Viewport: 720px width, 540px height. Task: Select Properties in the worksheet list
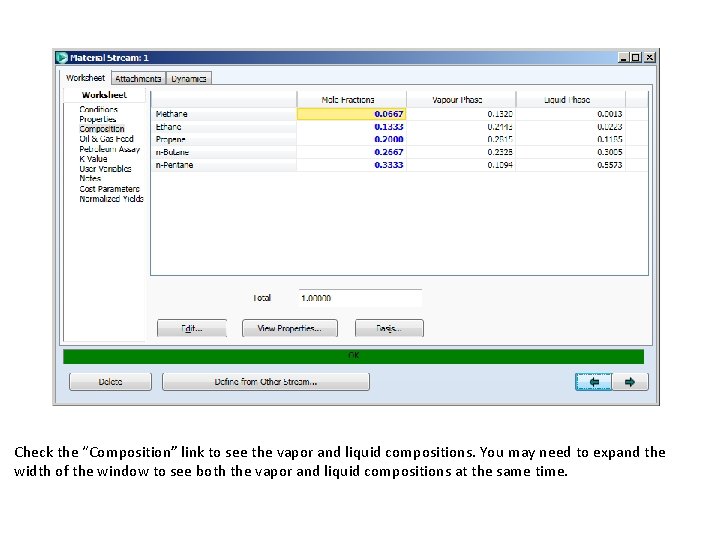coord(98,119)
